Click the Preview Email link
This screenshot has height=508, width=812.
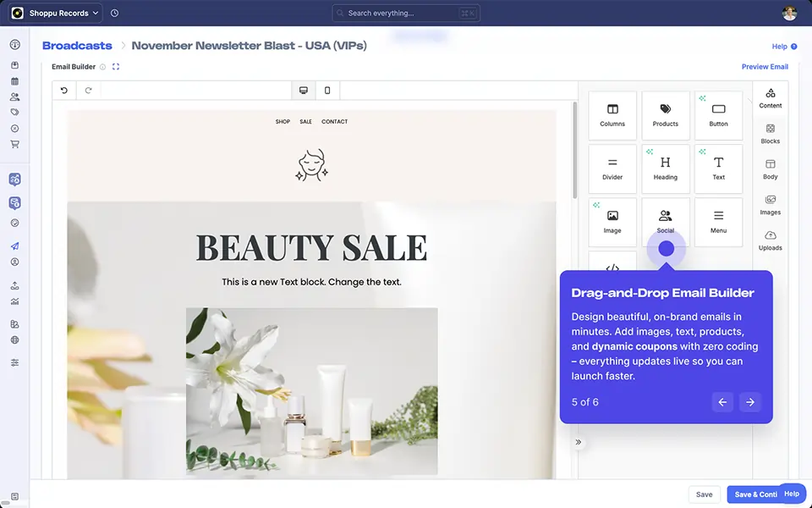[765, 66]
